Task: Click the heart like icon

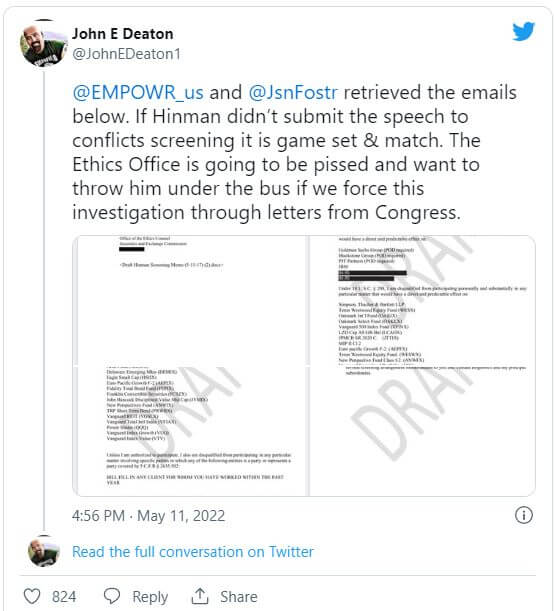Action: pos(32,596)
